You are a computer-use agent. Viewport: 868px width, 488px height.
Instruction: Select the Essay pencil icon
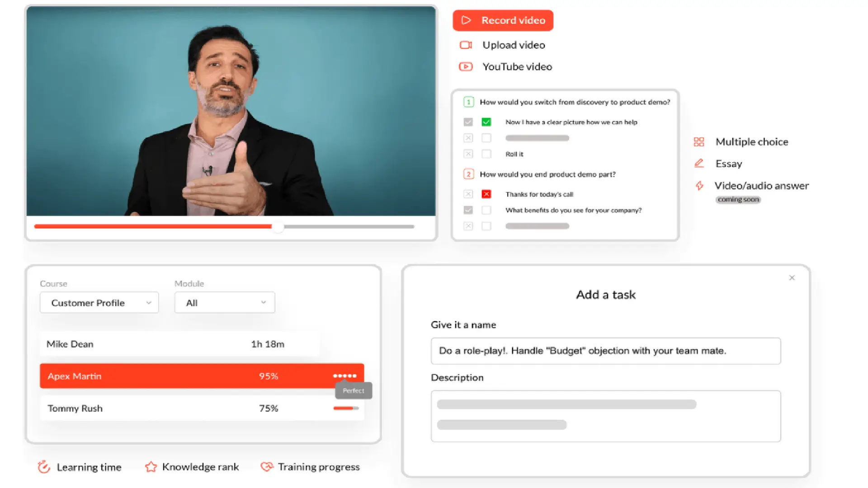(x=699, y=163)
